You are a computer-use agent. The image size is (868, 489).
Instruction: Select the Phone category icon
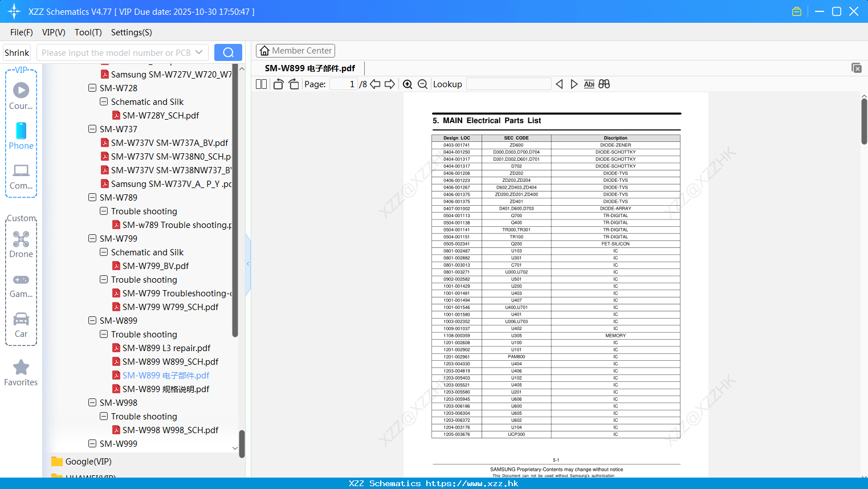point(21,136)
